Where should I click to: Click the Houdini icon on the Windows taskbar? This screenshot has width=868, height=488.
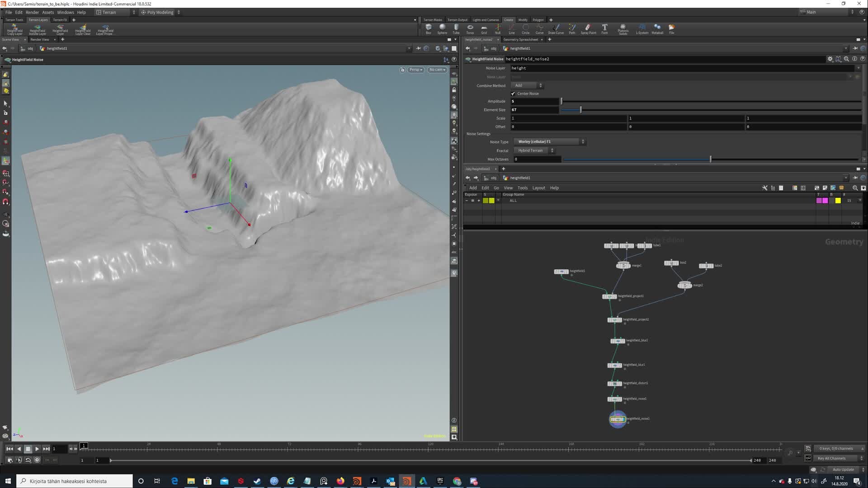coord(406,481)
